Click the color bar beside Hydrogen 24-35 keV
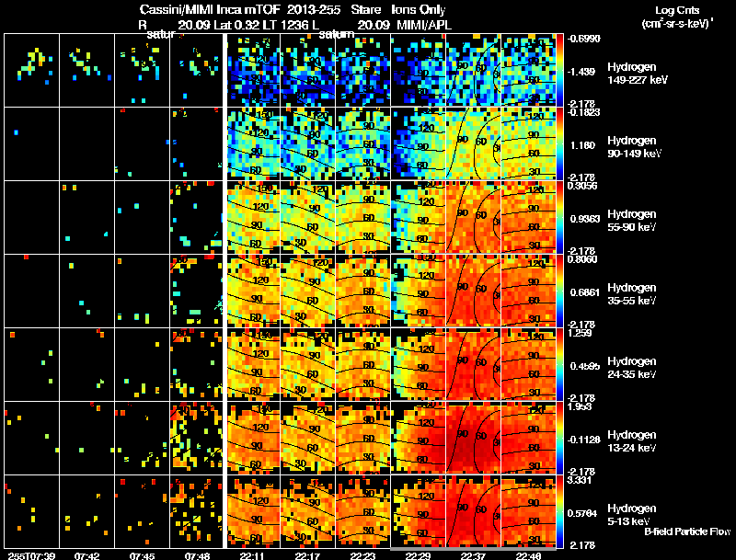 point(559,364)
